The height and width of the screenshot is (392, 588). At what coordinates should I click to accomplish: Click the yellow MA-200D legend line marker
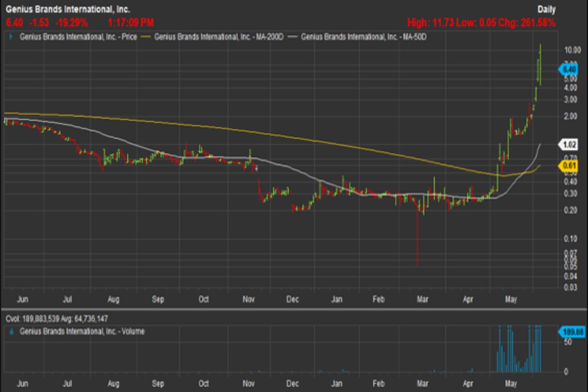pyautogui.click(x=146, y=36)
